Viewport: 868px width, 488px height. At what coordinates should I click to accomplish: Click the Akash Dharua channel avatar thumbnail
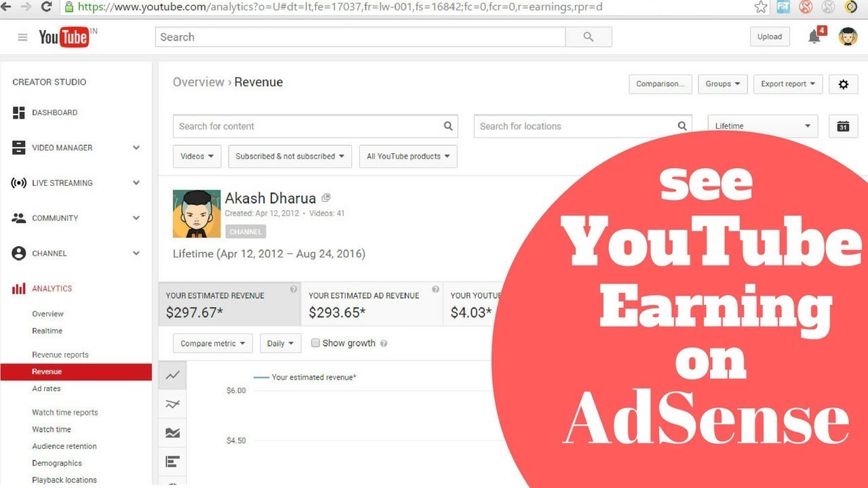click(197, 213)
